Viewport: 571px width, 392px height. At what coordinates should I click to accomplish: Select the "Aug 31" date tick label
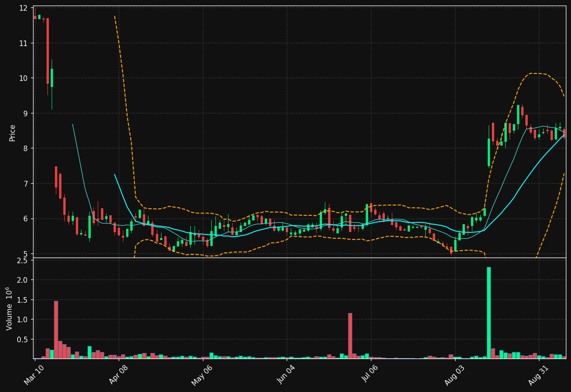tap(538, 375)
